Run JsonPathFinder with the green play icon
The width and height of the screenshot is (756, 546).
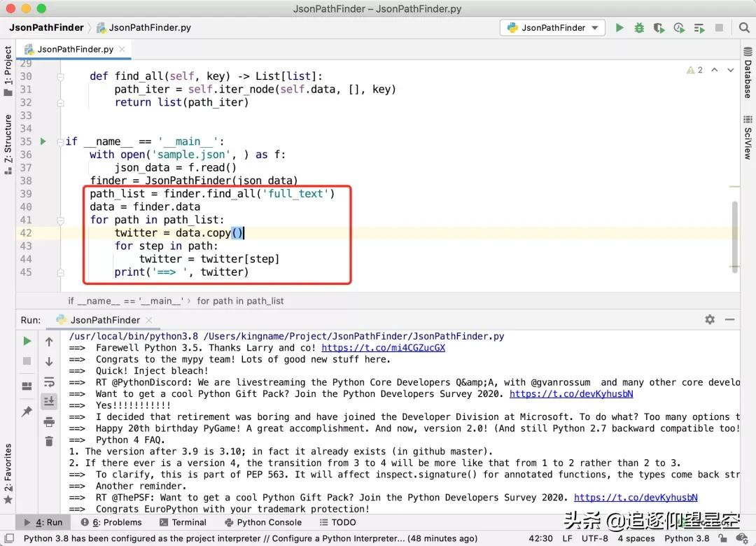619,28
